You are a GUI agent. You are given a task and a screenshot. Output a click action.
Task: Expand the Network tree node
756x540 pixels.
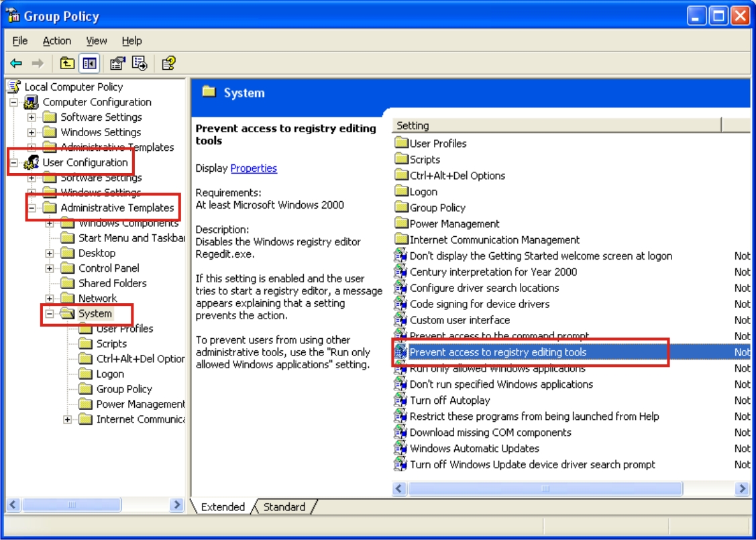point(50,299)
